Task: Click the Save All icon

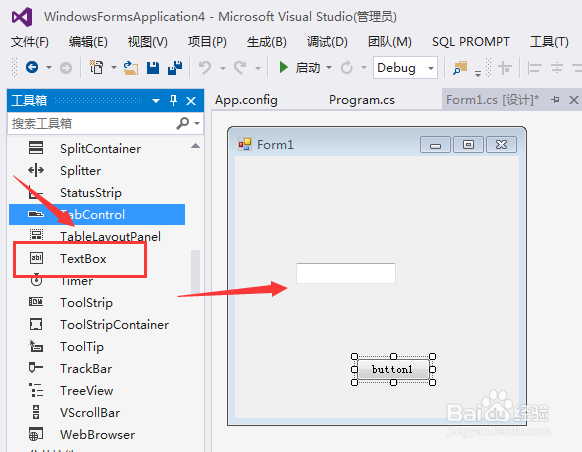Action: click(175, 68)
